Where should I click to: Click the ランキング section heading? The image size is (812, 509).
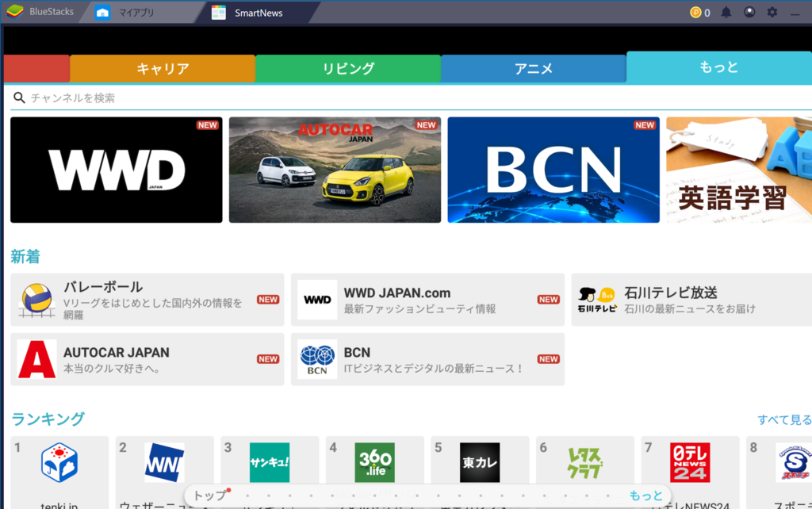pos(48,419)
